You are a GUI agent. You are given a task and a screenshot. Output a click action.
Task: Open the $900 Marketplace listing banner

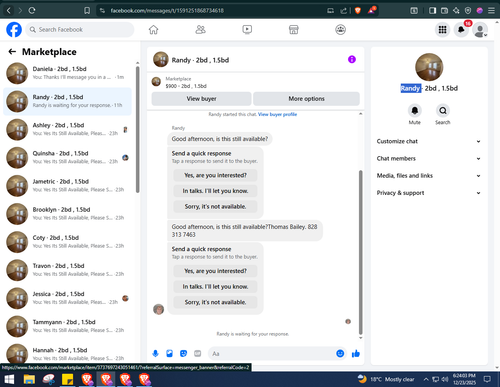coord(255,82)
